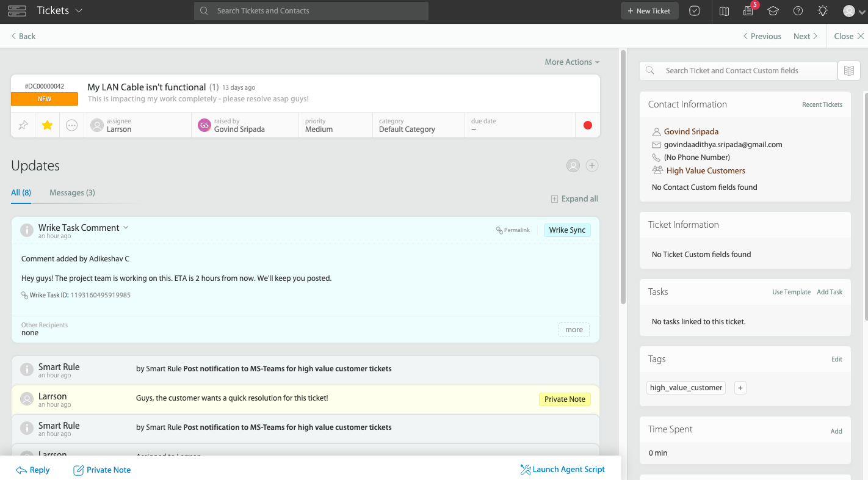
Task: Open the app menu icon beside Tickets
Action: point(17,11)
